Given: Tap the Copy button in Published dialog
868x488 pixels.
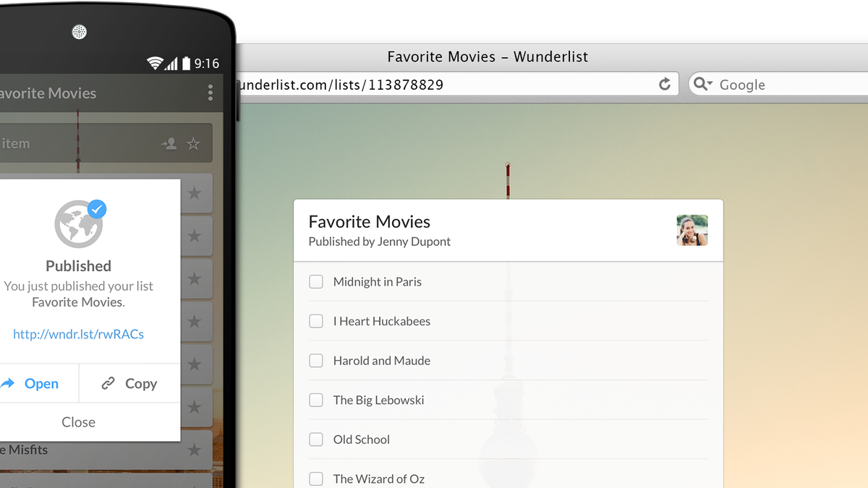Looking at the screenshot, I should [129, 383].
